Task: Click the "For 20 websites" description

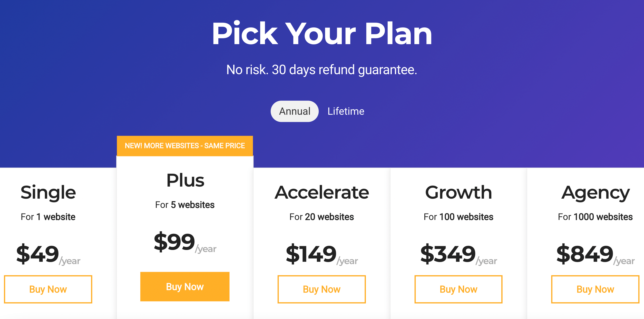Action: click(x=321, y=217)
